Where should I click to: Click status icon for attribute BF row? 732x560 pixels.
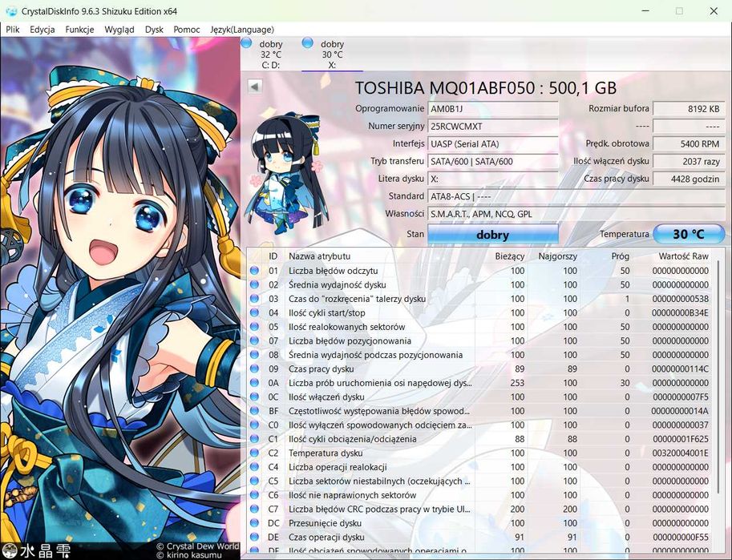point(254,410)
